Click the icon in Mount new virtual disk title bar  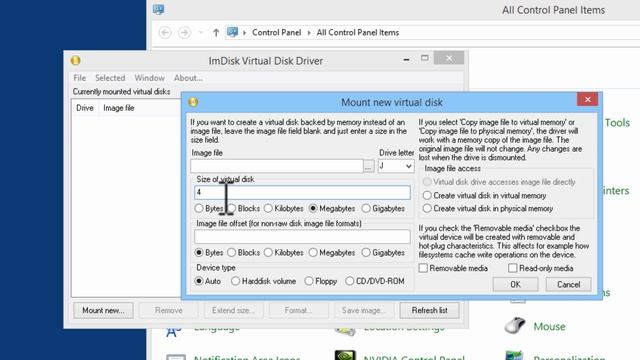pyautogui.click(x=193, y=102)
